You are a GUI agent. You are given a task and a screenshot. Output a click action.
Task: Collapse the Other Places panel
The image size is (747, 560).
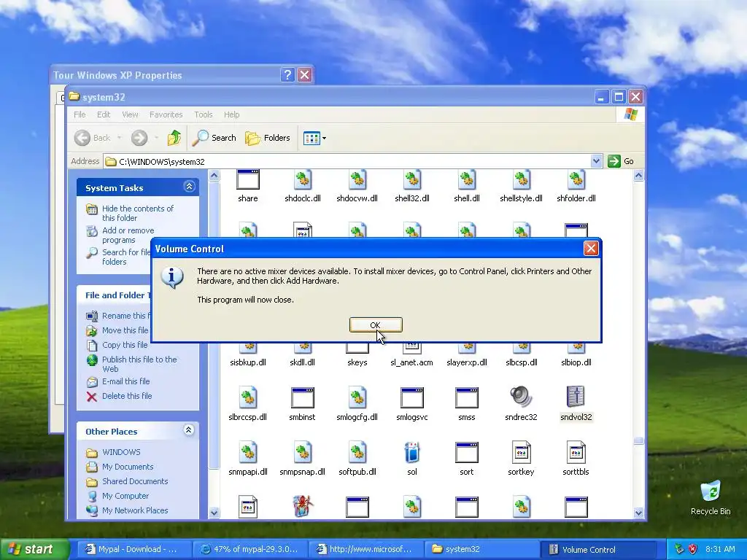189,430
